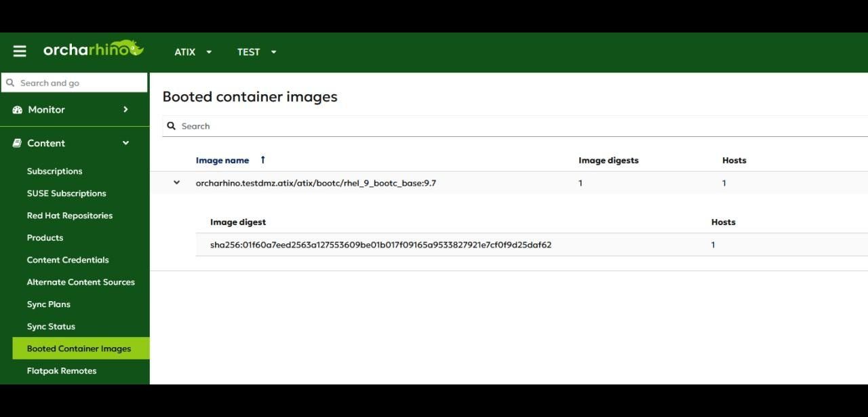Click the orcharhino logo

pyautogui.click(x=93, y=49)
